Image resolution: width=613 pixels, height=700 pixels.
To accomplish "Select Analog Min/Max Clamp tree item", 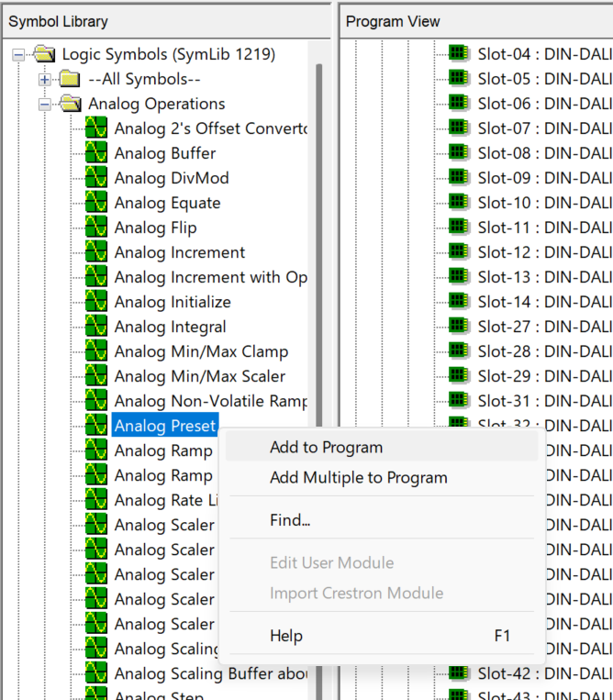I will point(201,351).
